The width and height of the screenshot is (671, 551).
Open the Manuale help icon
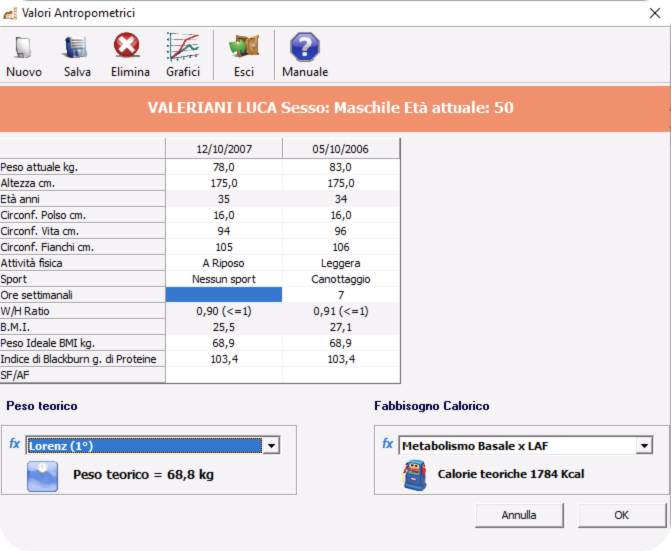(x=305, y=47)
